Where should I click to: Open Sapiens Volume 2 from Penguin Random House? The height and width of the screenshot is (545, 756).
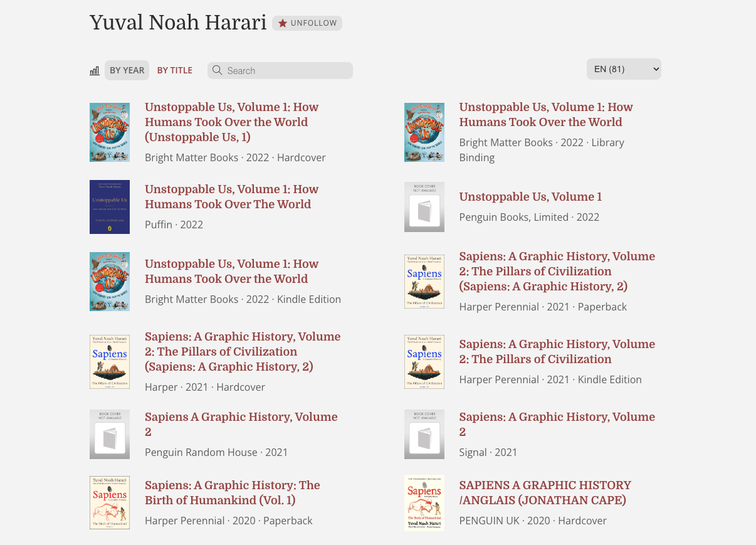[241, 425]
